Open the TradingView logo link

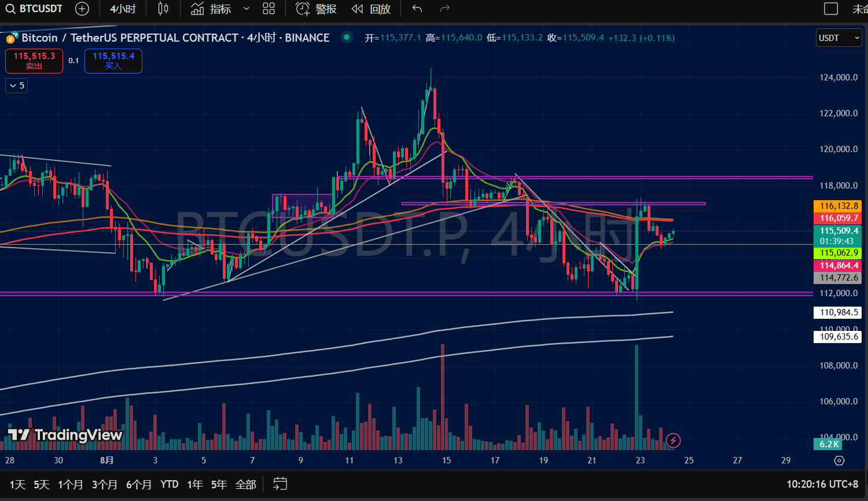tap(65, 435)
